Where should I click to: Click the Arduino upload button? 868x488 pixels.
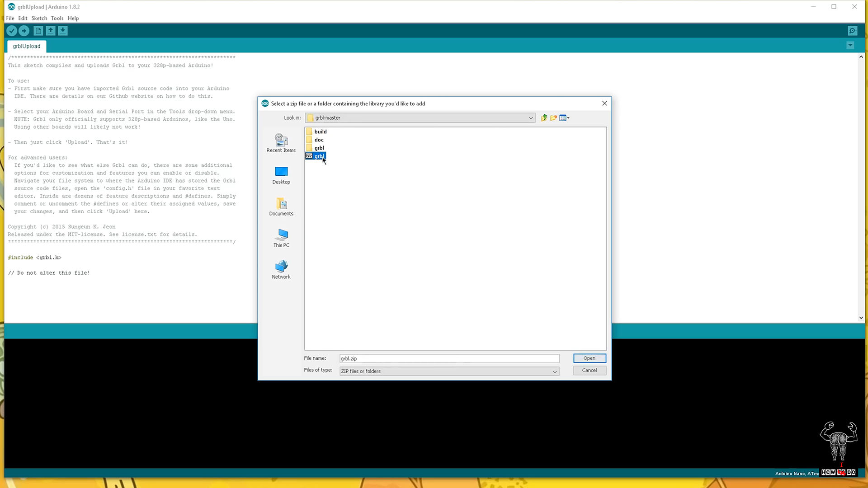coord(24,30)
